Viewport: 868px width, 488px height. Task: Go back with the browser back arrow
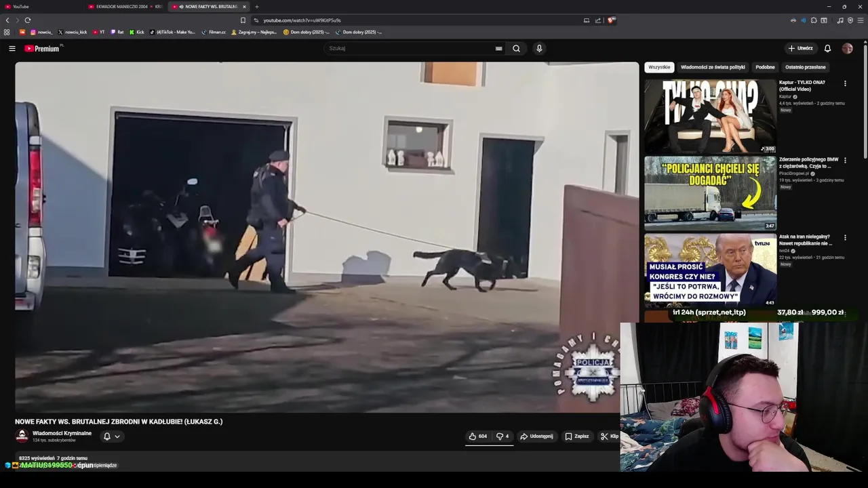pos(7,20)
